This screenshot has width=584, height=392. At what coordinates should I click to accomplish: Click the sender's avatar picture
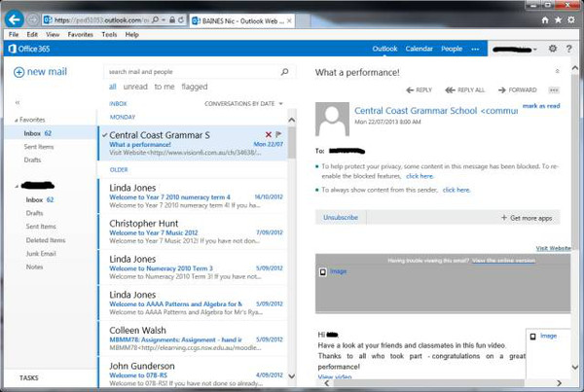point(333,120)
